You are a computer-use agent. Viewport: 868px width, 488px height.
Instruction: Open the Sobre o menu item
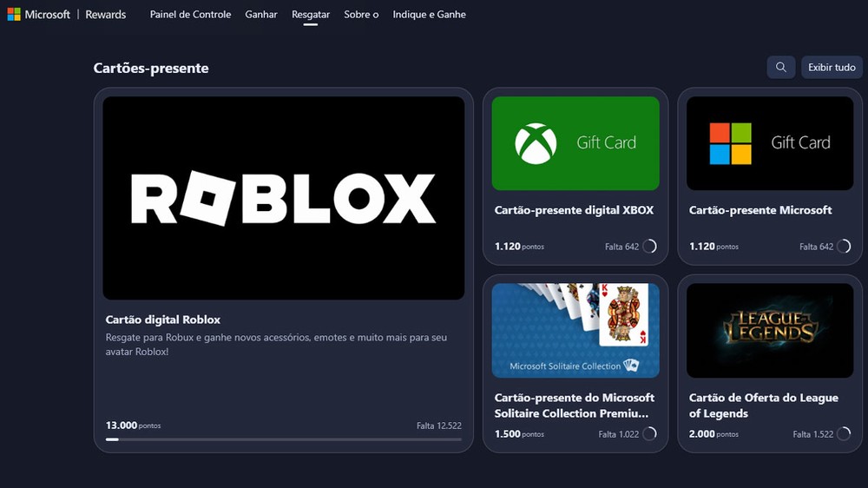tap(361, 15)
